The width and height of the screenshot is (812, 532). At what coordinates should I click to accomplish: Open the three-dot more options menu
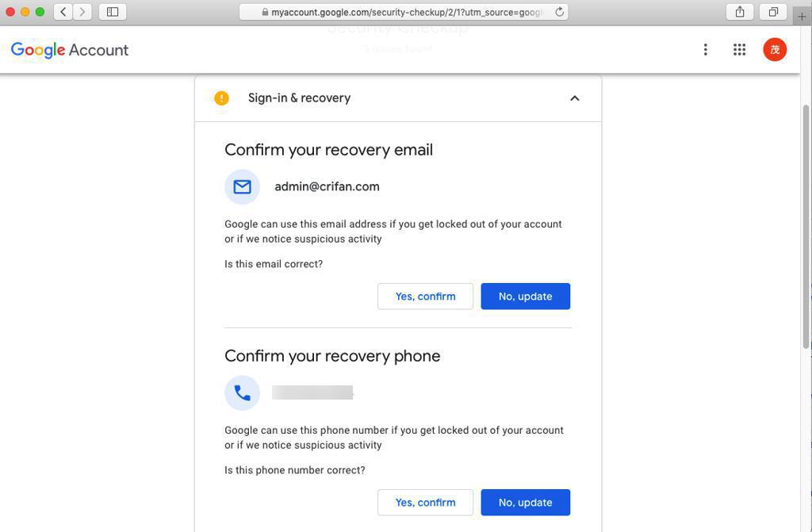point(705,50)
